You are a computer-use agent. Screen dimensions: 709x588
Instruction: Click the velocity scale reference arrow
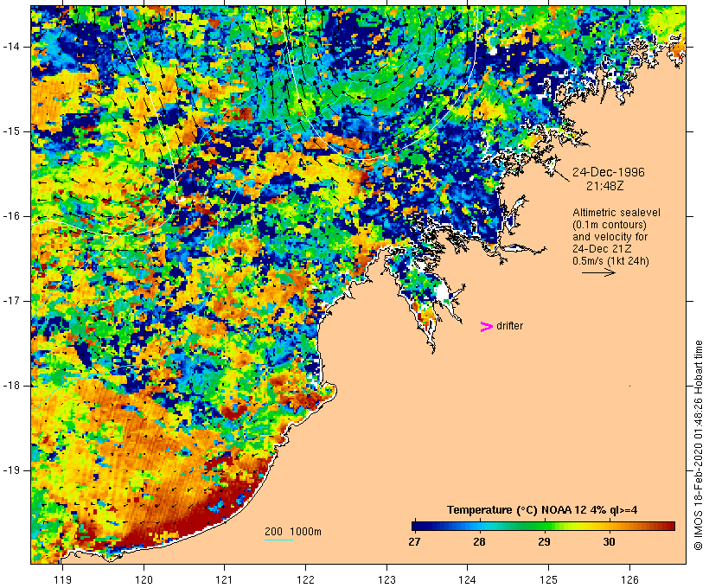(x=598, y=272)
